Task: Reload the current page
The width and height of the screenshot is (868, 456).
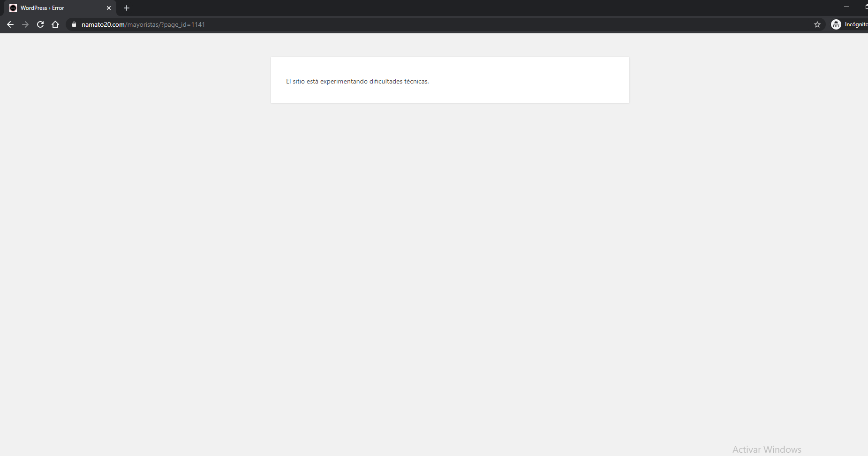Action: (40, 24)
